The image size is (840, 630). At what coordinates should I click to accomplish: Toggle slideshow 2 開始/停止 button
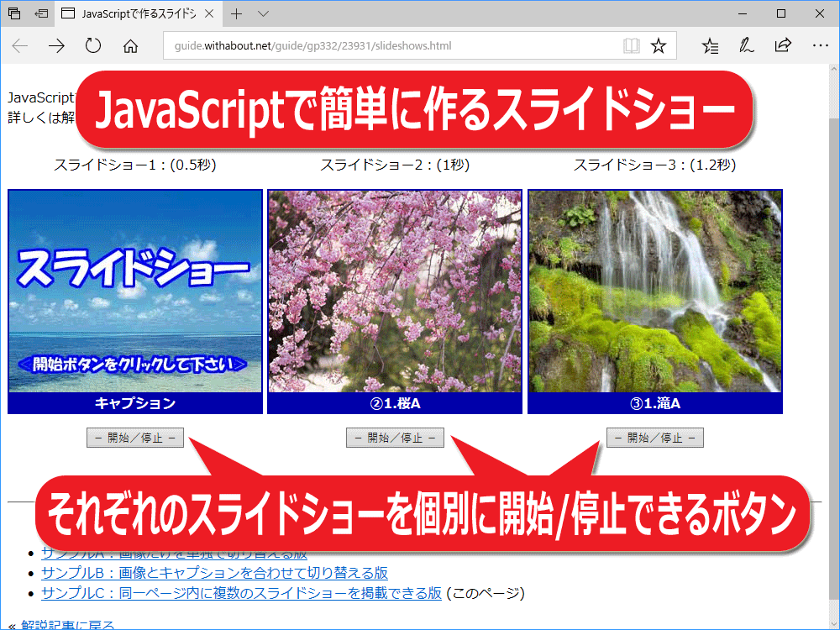(x=395, y=438)
